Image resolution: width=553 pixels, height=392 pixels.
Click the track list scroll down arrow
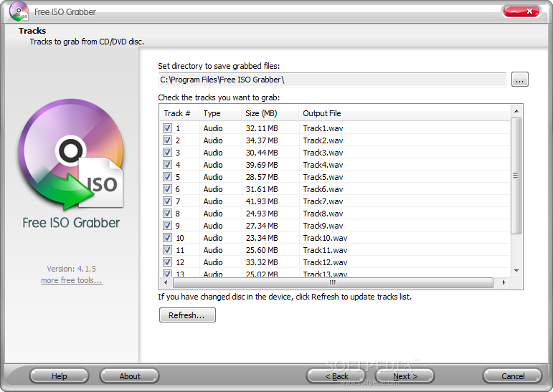[516, 271]
